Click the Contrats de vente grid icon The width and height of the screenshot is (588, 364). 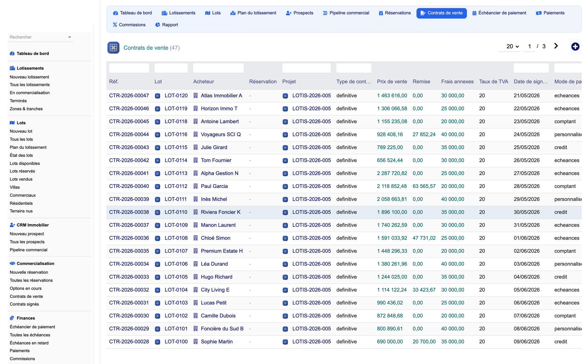pos(113,48)
